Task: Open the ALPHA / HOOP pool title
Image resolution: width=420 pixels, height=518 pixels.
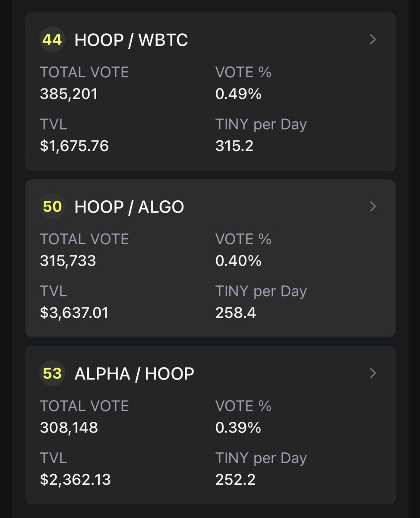Action: pos(134,374)
